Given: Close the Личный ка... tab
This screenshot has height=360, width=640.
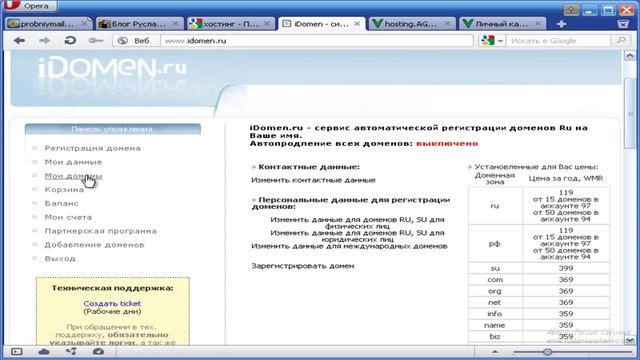Looking at the screenshot, I should (538, 24).
